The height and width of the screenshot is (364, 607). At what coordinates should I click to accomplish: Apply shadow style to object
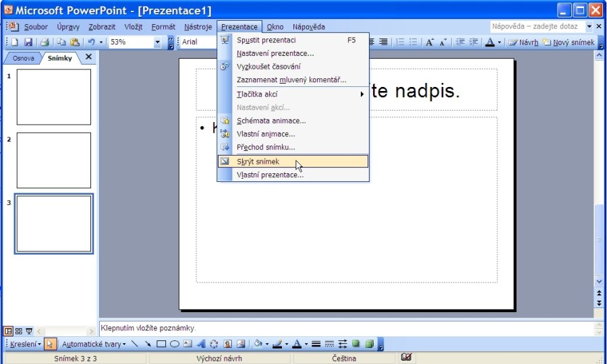[355, 344]
